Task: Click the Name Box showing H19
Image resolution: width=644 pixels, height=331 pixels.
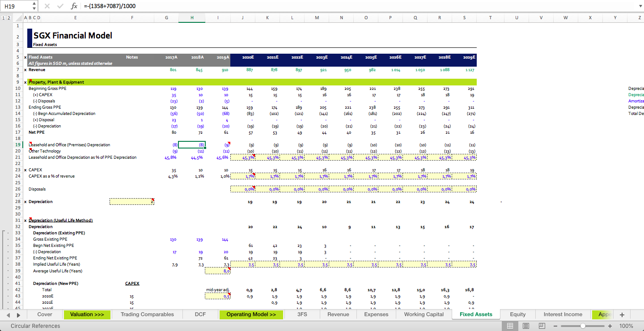Action: [x=16, y=6]
